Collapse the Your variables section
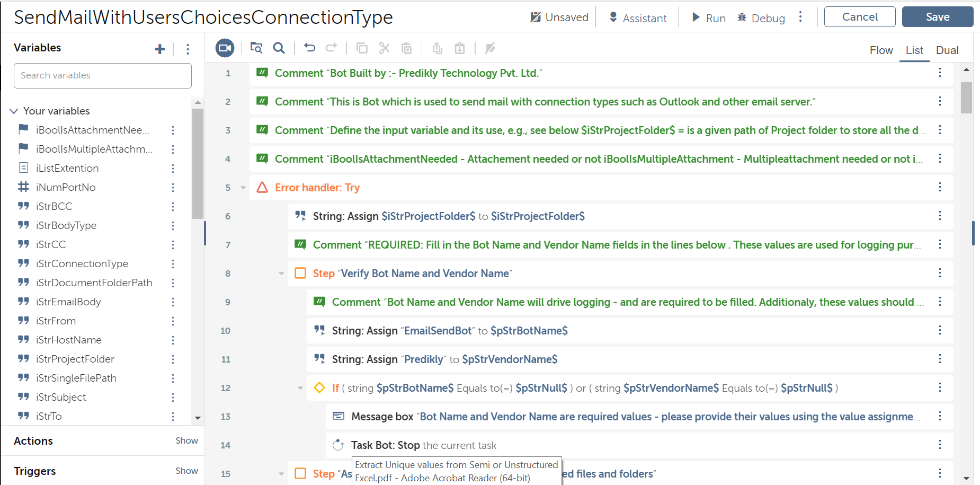The image size is (980, 485). tap(14, 111)
